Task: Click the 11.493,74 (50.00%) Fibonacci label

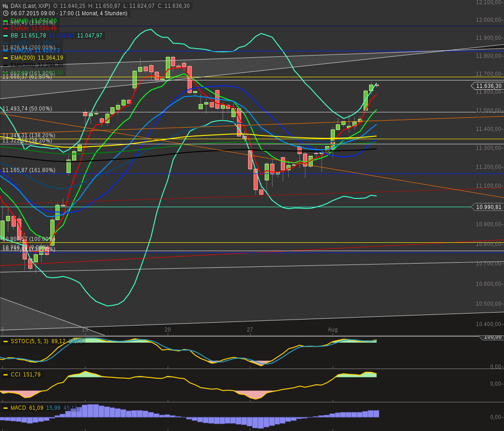Action: (x=27, y=109)
